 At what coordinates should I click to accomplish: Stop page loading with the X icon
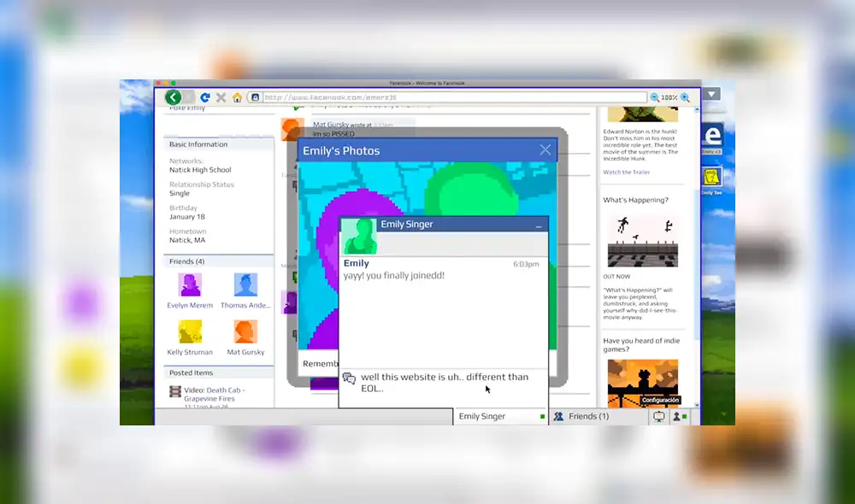pyautogui.click(x=220, y=97)
